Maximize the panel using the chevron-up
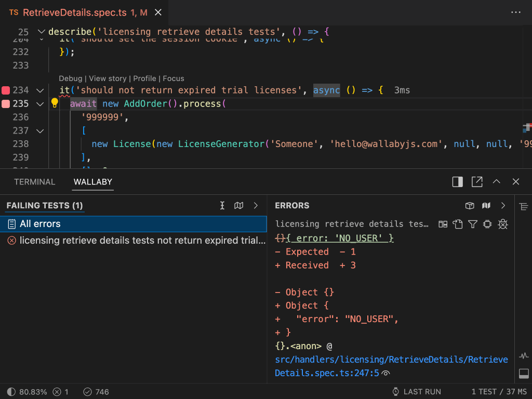Viewport: 532px width, 399px height. [x=497, y=182]
